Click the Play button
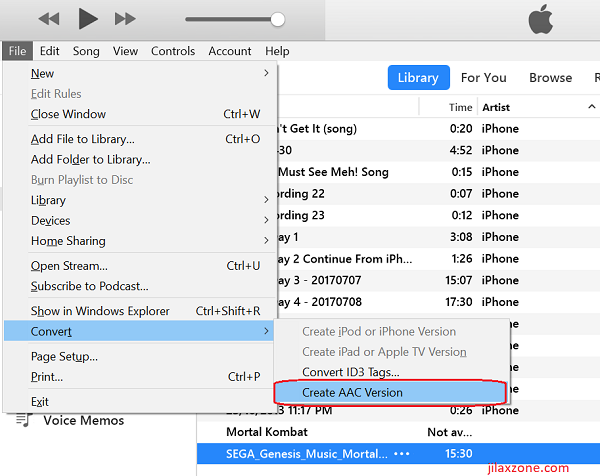The width and height of the screenshot is (600, 476). click(88, 19)
